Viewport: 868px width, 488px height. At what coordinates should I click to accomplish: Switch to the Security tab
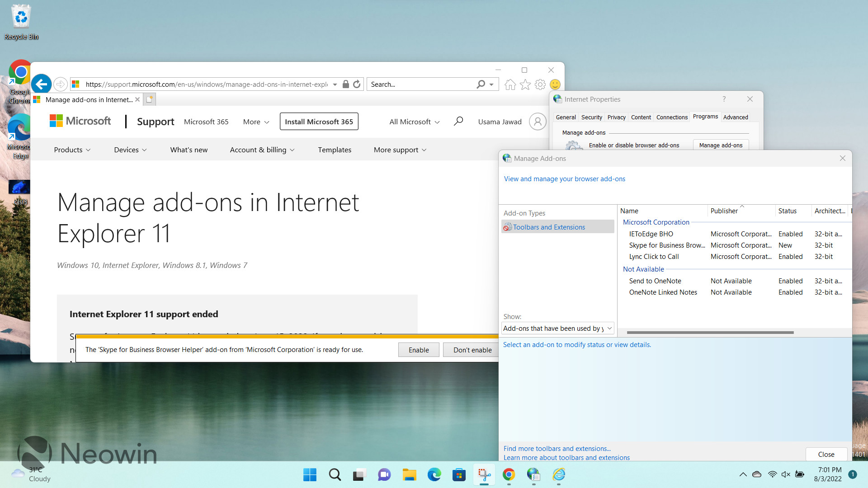point(591,117)
